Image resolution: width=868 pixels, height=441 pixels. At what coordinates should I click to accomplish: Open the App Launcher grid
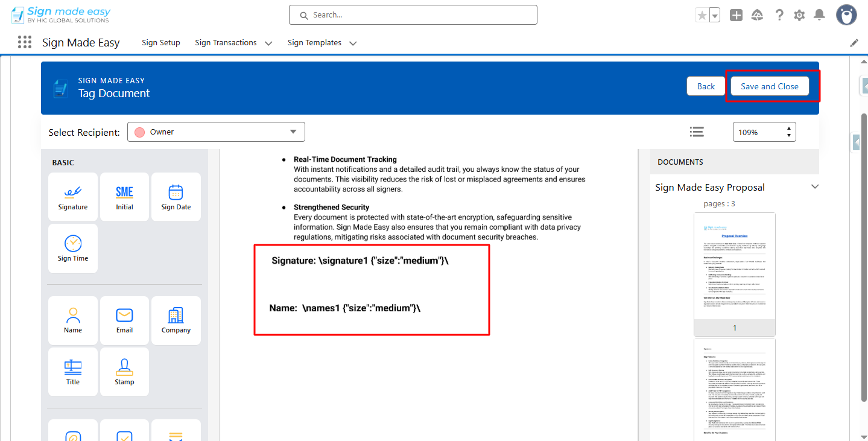25,42
